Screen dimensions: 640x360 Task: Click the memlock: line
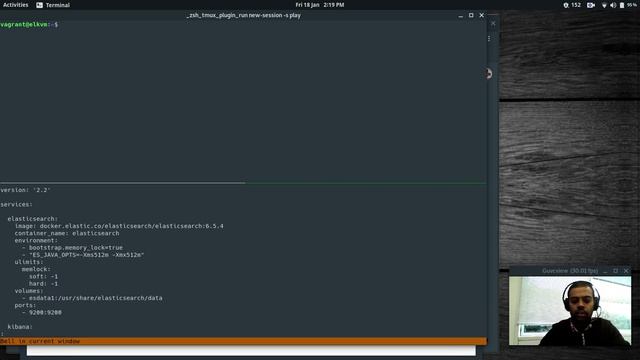pos(36,269)
